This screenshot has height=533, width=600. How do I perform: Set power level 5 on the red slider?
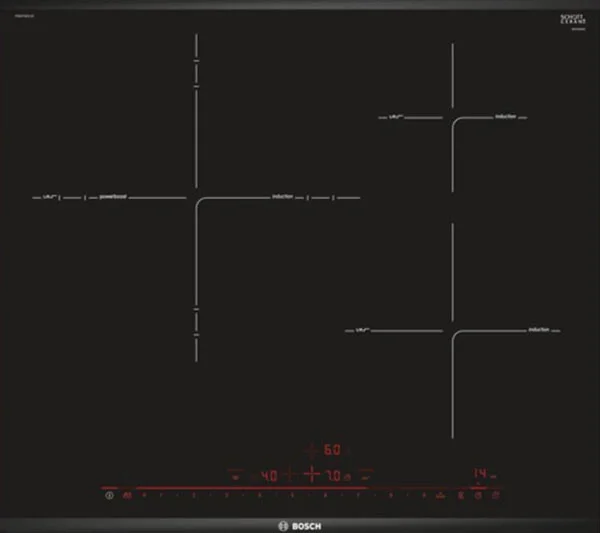291,495
